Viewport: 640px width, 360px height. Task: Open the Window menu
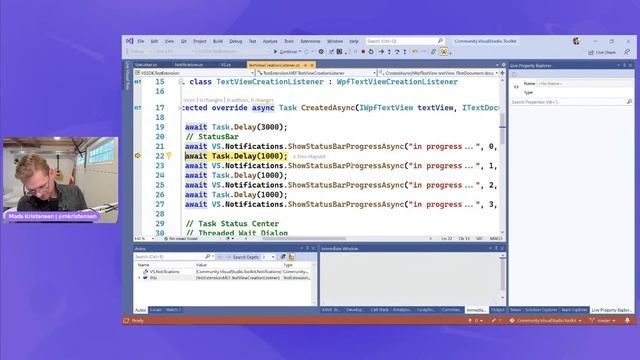335,41
